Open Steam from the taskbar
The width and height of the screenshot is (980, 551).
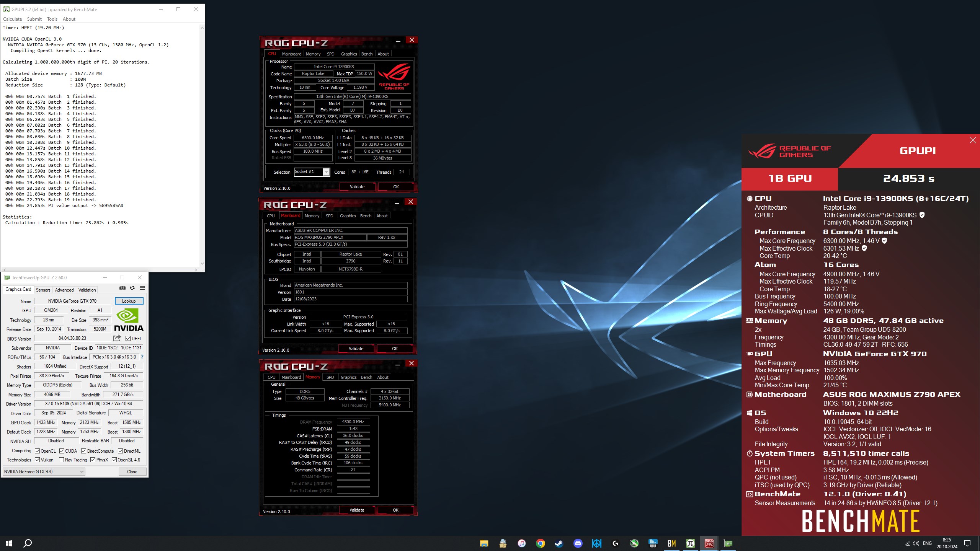coord(559,543)
